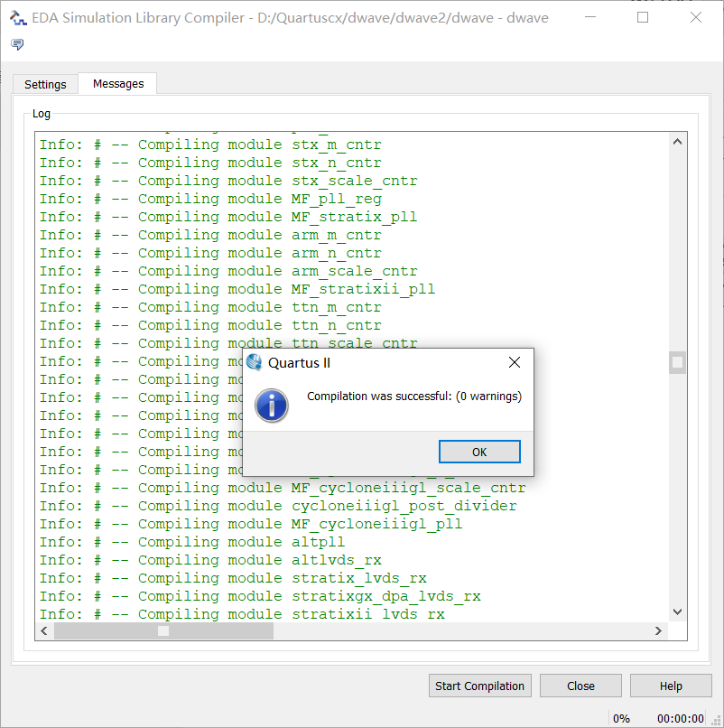The width and height of the screenshot is (724, 728).
Task: Click log line 'Compiling module stx_n_cntr'
Action: (x=210, y=163)
